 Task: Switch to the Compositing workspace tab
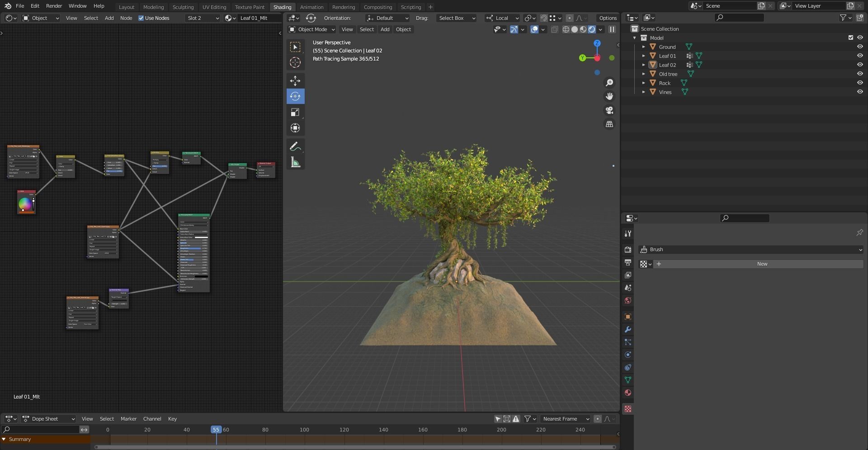[x=377, y=7]
